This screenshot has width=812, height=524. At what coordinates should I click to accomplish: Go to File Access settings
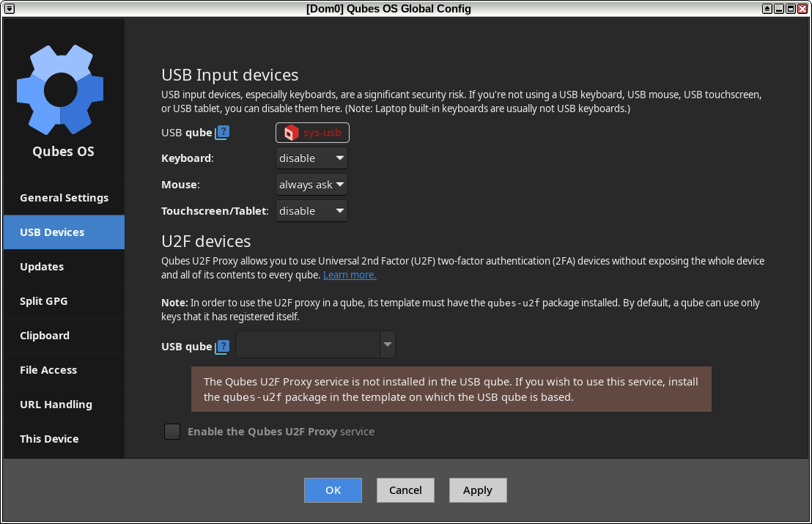(64, 369)
